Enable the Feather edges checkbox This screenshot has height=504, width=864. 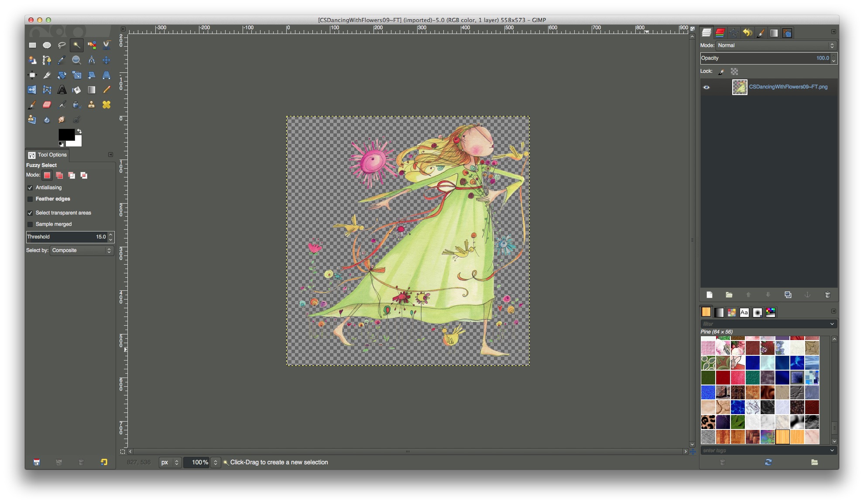[x=30, y=199]
